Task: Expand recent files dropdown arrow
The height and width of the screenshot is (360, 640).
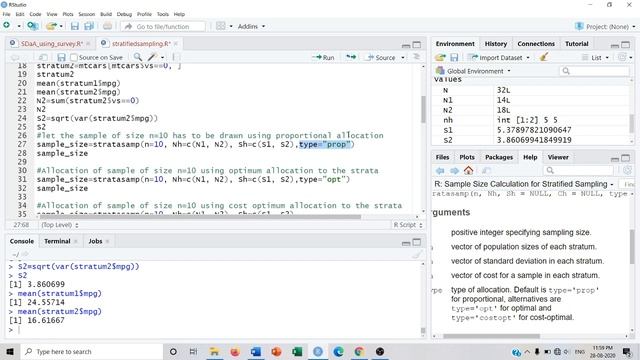Action: (x=61, y=26)
